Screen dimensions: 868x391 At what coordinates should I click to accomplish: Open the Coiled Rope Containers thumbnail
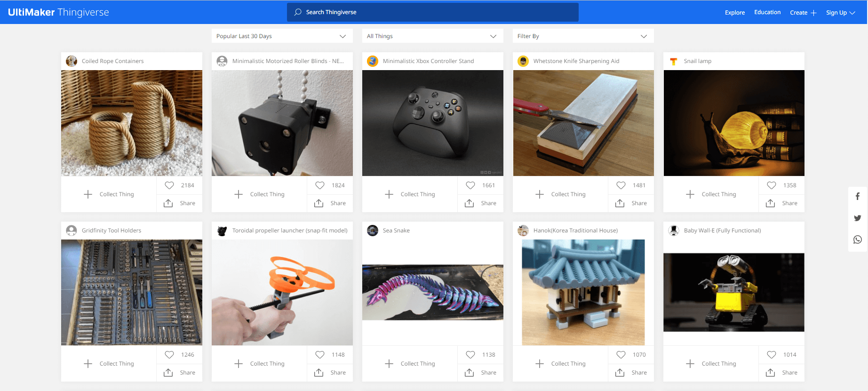click(x=132, y=123)
